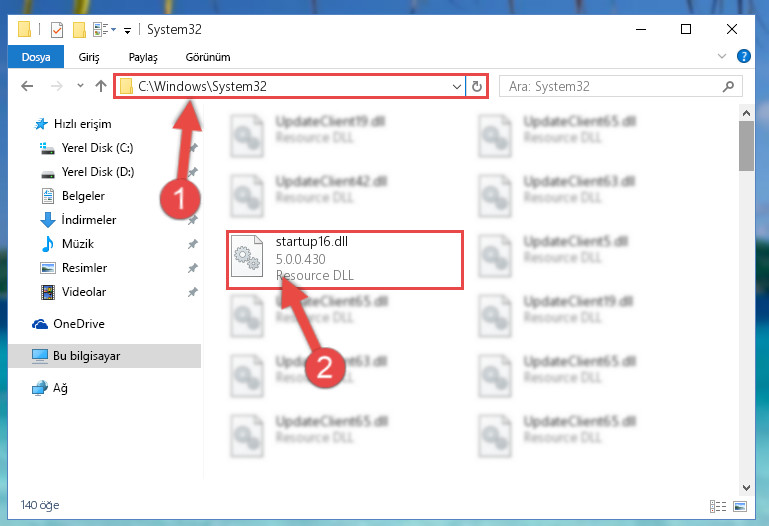Open İndirmeler folder in sidebar
Screen dimensions: 769x526
(x=78, y=220)
